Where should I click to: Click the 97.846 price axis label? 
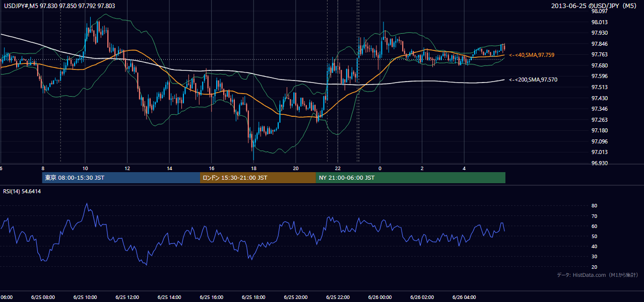pos(599,44)
